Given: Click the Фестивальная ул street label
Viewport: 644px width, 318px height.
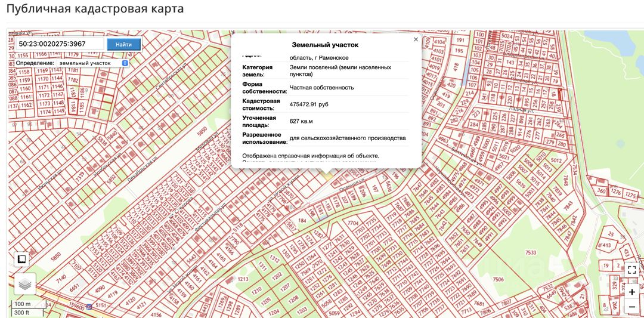Looking at the screenshot, I should point(210,217).
